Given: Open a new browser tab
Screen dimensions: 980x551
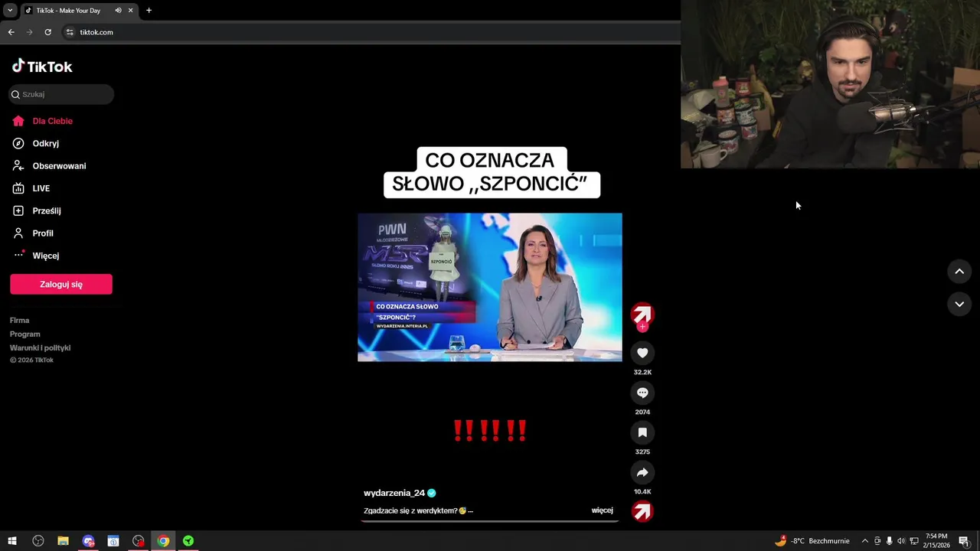Looking at the screenshot, I should pos(149,11).
